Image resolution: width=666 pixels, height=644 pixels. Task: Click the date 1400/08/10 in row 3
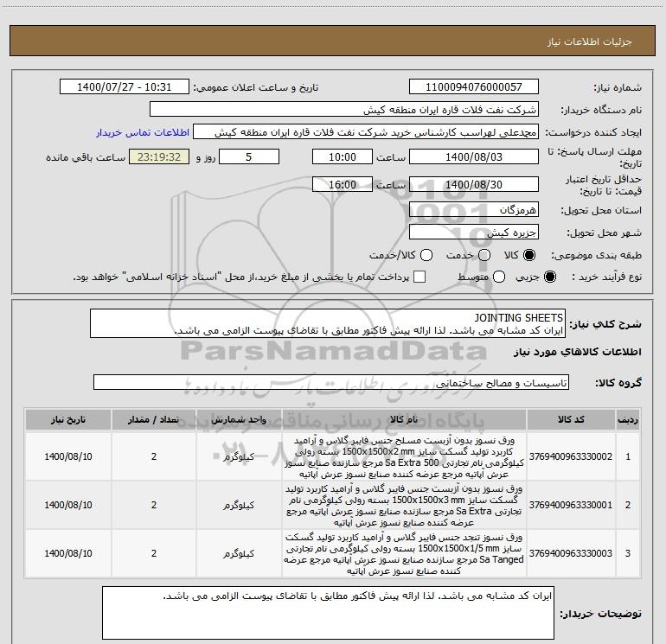(x=68, y=553)
